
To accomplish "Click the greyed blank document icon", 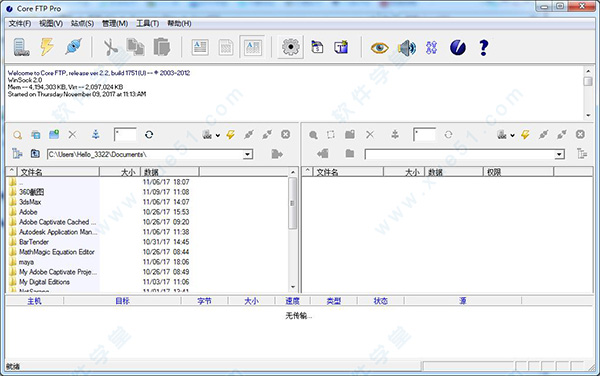I will [x=226, y=47].
